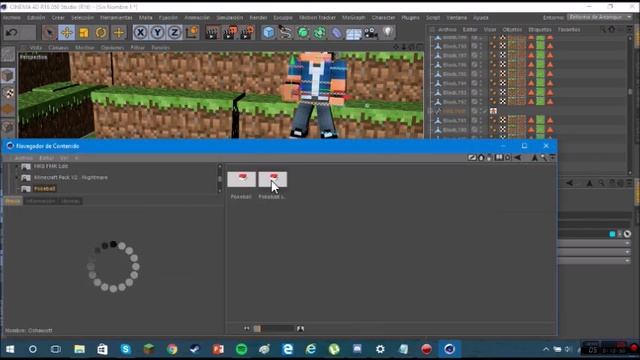This screenshot has height=360, width=640.
Task: Open Google Chrome from the taskbar
Action: [x=172, y=349]
